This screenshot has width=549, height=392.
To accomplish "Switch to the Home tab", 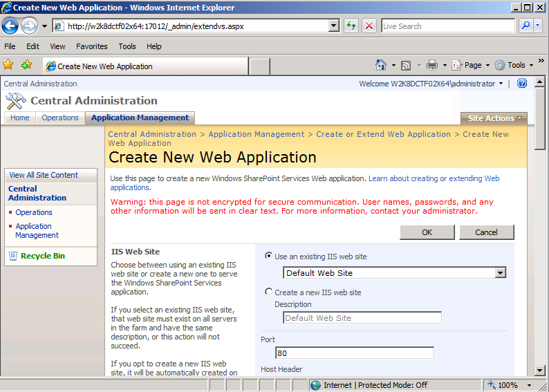I will click(x=19, y=118).
